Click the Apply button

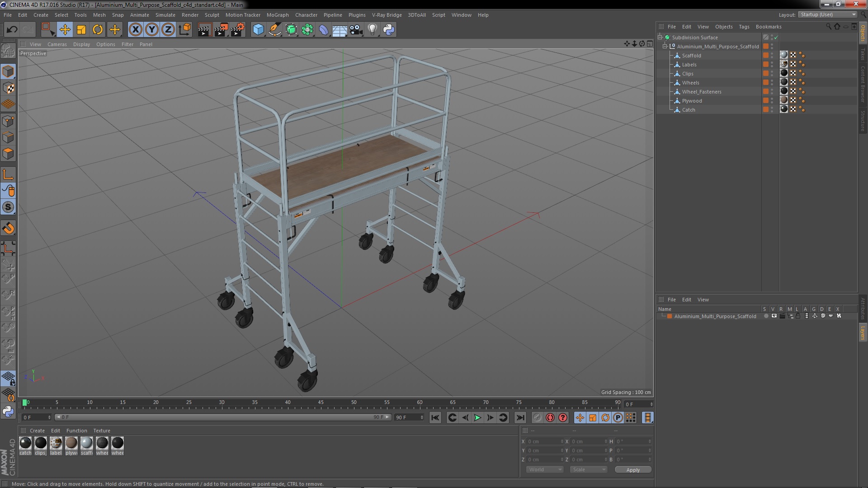click(633, 470)
